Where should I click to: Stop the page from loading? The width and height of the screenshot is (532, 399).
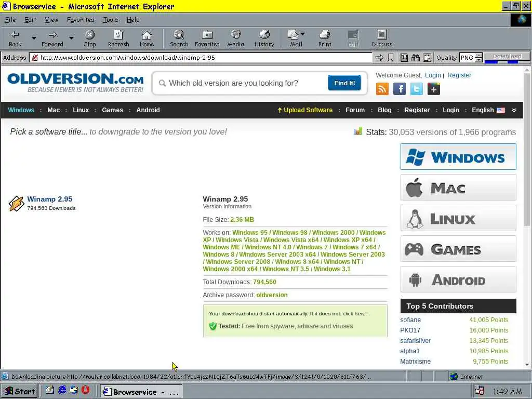pos(90,38)
